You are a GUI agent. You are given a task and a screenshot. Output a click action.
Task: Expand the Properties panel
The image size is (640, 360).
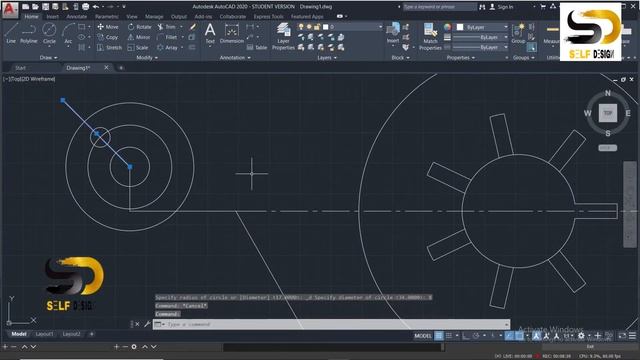pos(461,58)
